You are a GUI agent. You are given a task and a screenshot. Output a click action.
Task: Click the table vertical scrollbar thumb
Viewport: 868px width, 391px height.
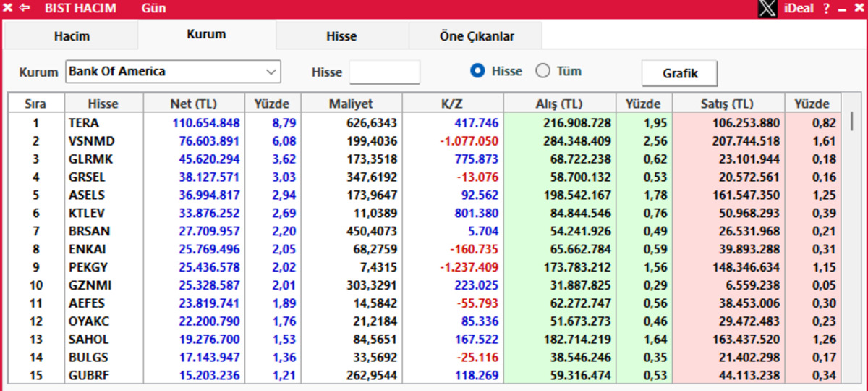852,120
